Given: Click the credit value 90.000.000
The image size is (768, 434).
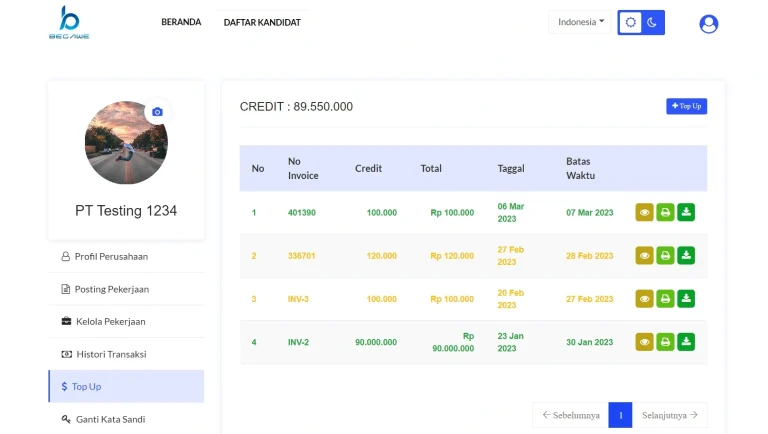Looking at the screenshot, I should [376, 342].
